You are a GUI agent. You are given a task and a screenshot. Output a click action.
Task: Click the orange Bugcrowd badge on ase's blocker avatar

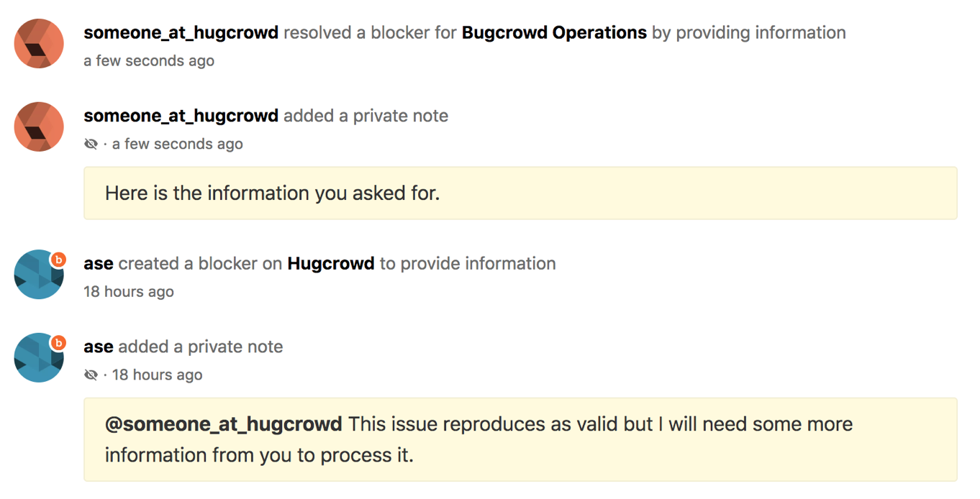pos(58,260)
